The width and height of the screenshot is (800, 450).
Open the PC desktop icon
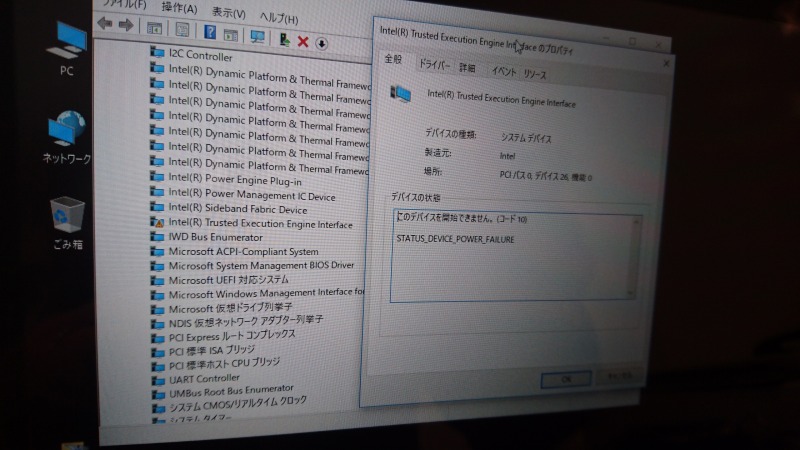click(x=67, y=48)
